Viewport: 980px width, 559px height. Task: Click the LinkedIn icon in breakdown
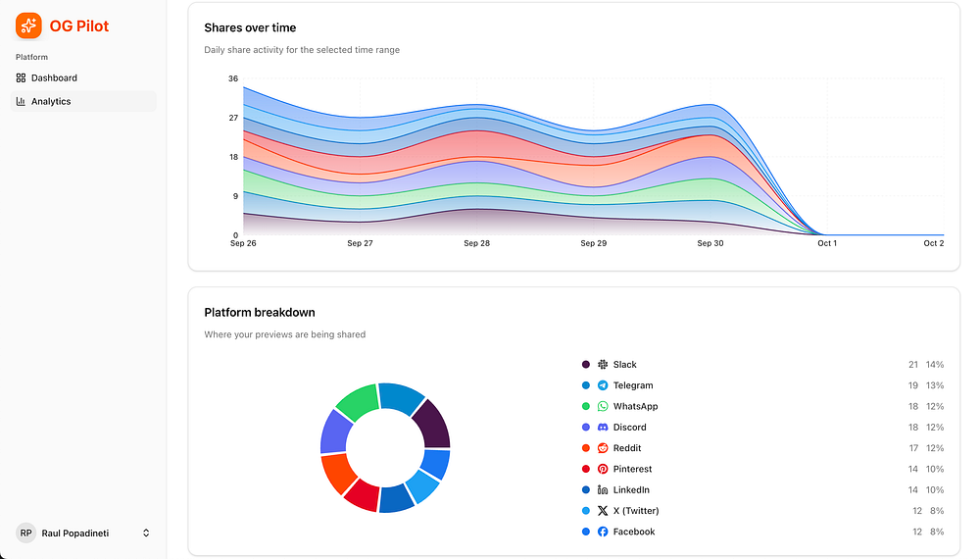[x=603, y=489]
